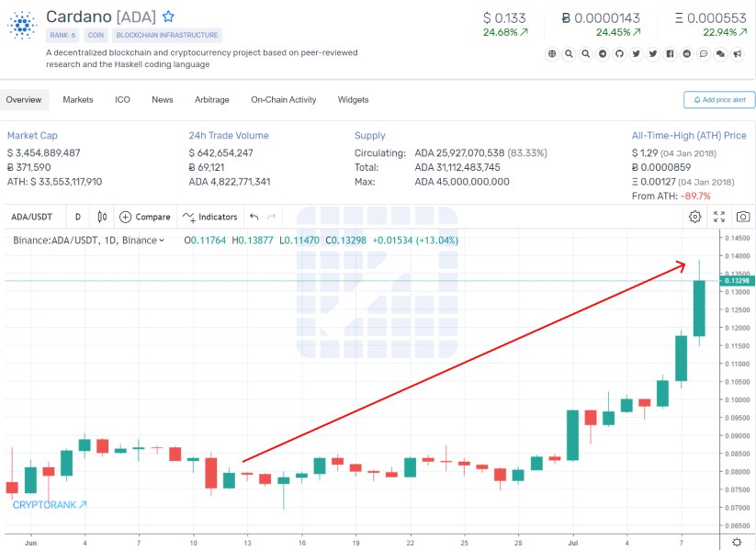Click the -89.7% from ATH value

click(x=695, y=196)
